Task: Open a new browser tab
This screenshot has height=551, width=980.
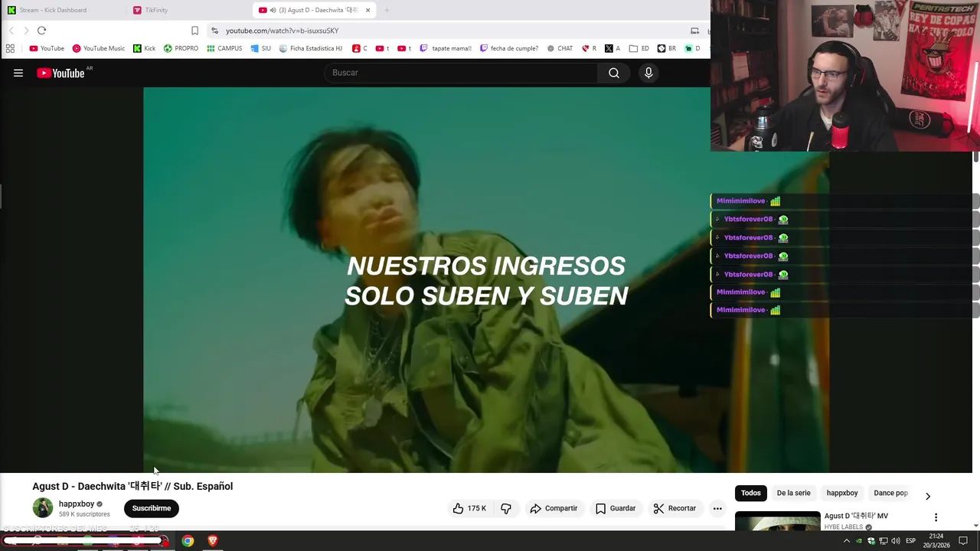Action: coord(387,10)
